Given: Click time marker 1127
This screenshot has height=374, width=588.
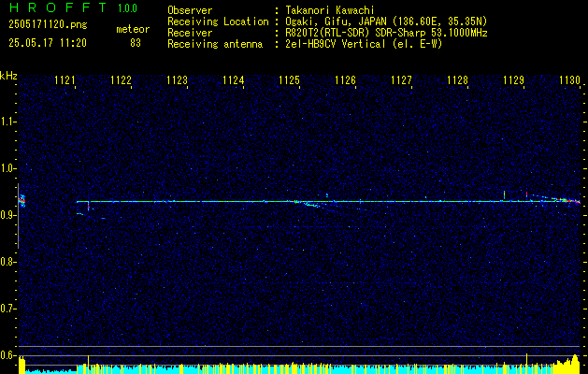Looking at the screenshot, I should coord(401,80).
